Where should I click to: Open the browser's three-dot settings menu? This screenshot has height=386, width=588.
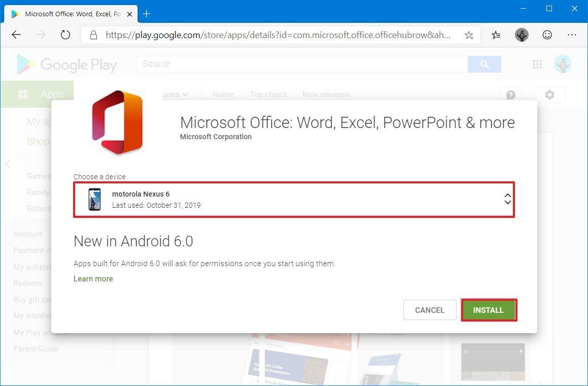[572, 35]
